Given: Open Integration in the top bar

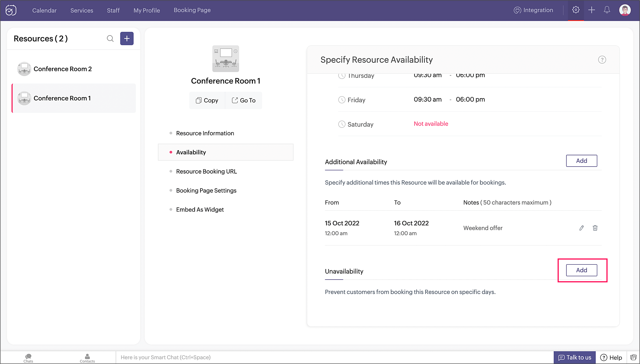Looking at the screenshot, I should click(x=533, y=10).
